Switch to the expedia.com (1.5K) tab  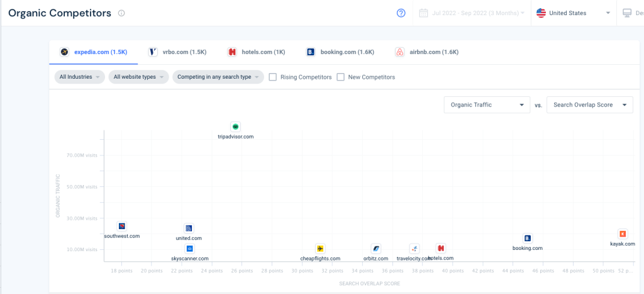coord(94,52)
